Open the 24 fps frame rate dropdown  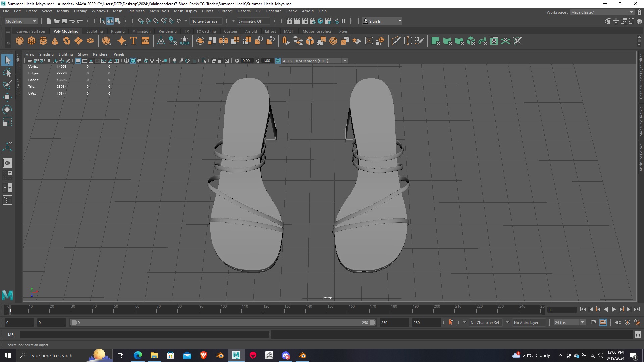[x=570, y=322]
